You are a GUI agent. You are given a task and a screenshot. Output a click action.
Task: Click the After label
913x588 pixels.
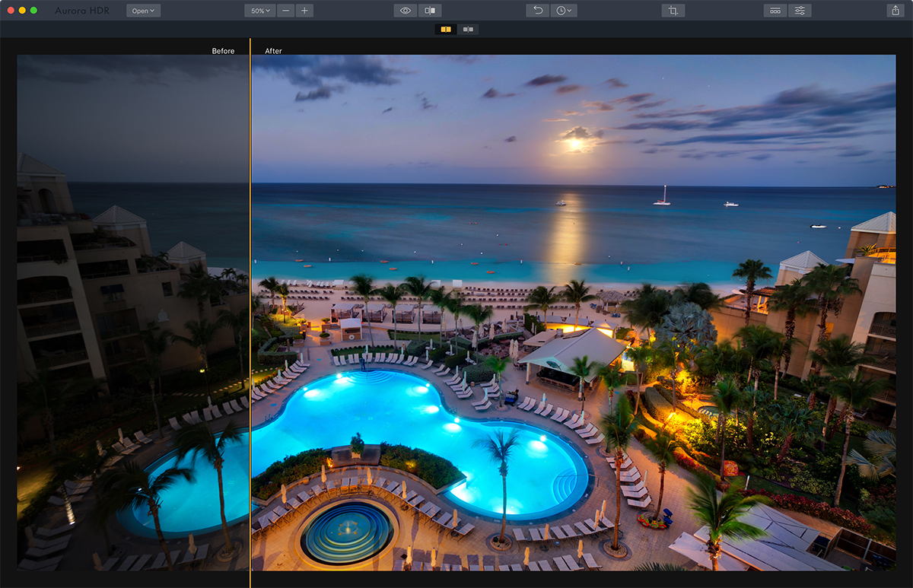(x=273, y=51)
